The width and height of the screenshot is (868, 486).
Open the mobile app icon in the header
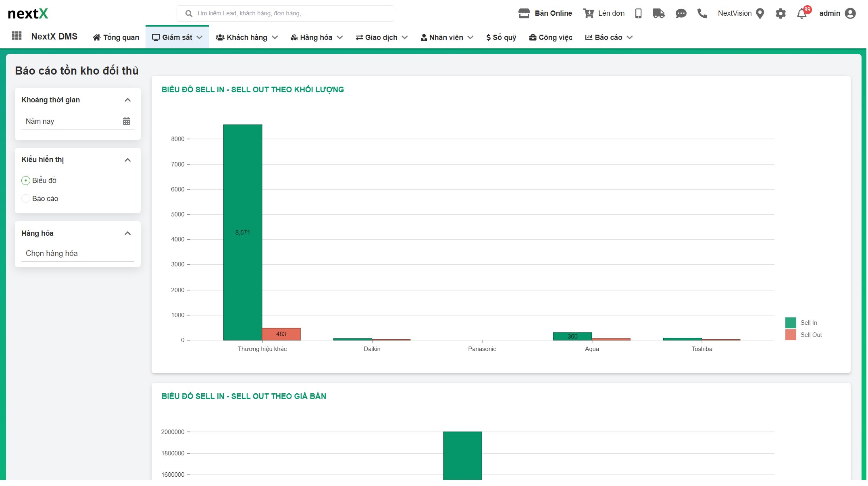pos(638,13)
